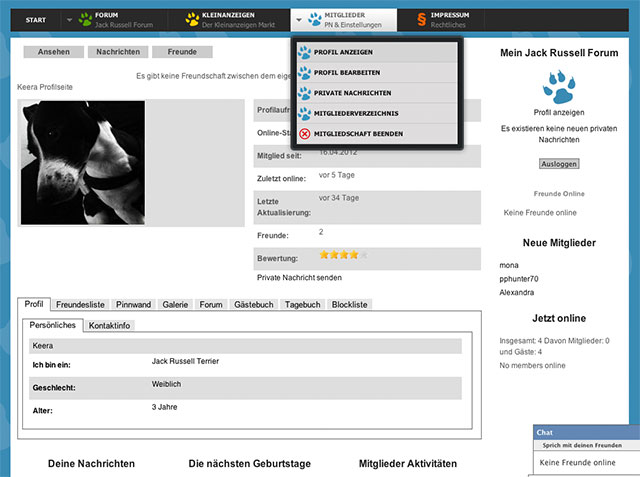Click Jetzt online heading
This screenshot has height=477, width=640.
point(559,318)
